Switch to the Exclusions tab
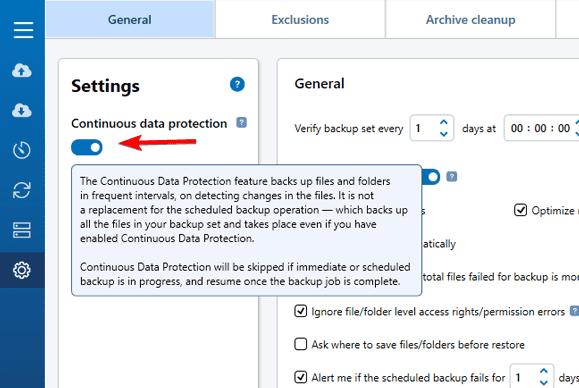This screenshot has height=388, width=579. (300, 20)
